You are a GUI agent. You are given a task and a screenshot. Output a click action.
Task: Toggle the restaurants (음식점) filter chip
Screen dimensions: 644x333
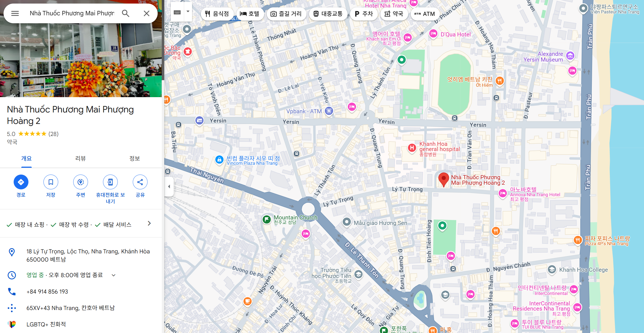[217, 14]
